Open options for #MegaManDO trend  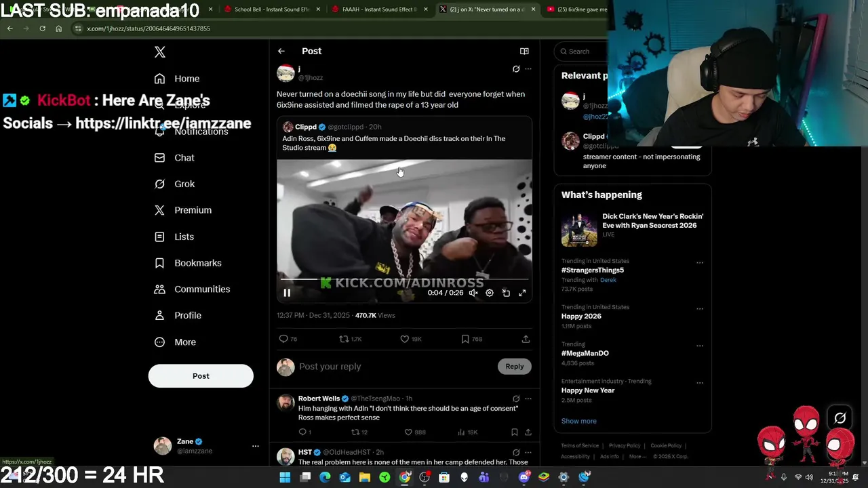click(700, 346)
